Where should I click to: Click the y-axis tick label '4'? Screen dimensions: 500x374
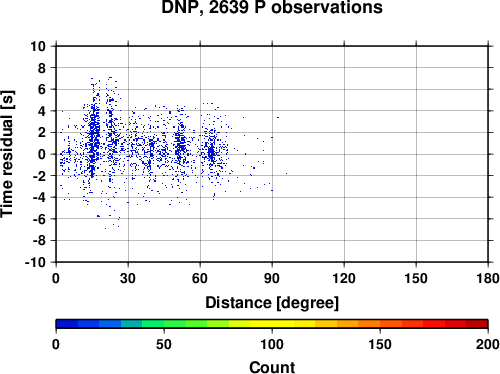point(42,111)
